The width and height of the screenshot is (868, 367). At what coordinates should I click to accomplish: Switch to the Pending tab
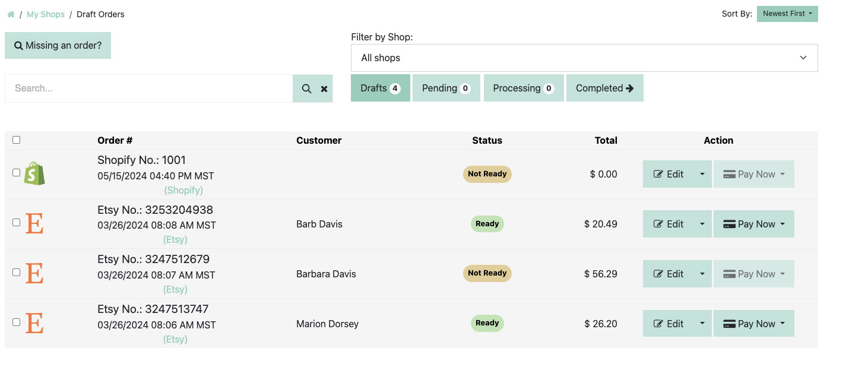pos(446,88)
